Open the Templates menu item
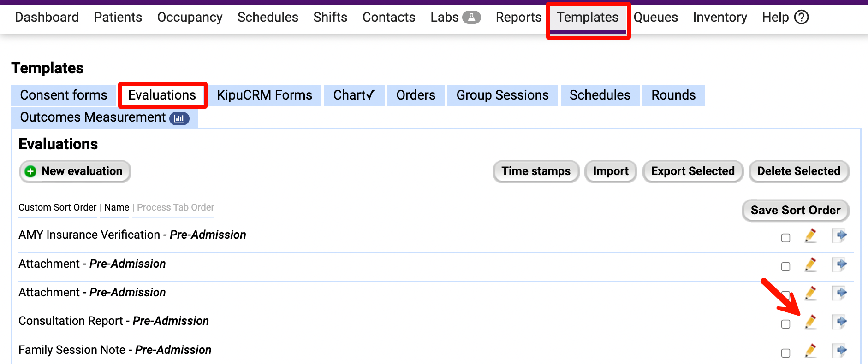Screen dimensions: 868x364 coord(587,18)
